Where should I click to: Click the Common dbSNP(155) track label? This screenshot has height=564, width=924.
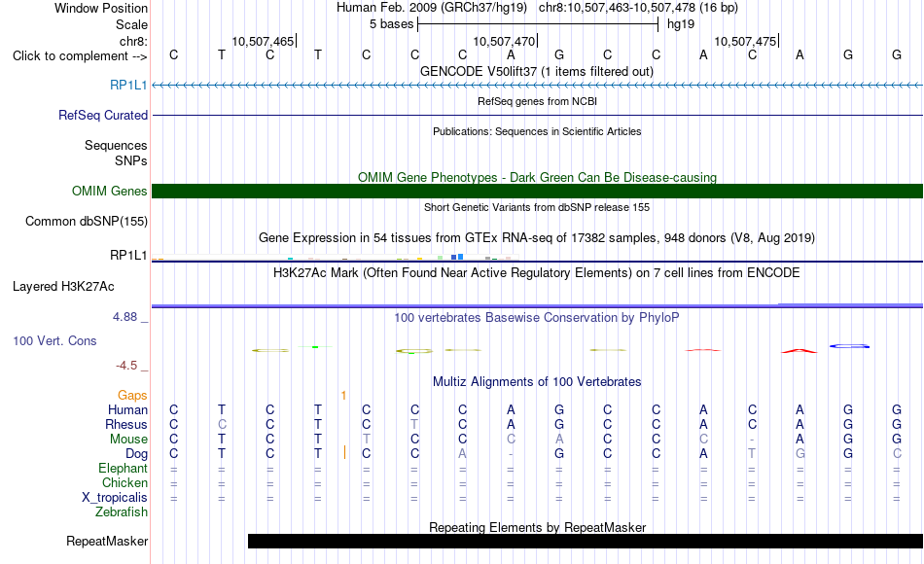point(87,221)
